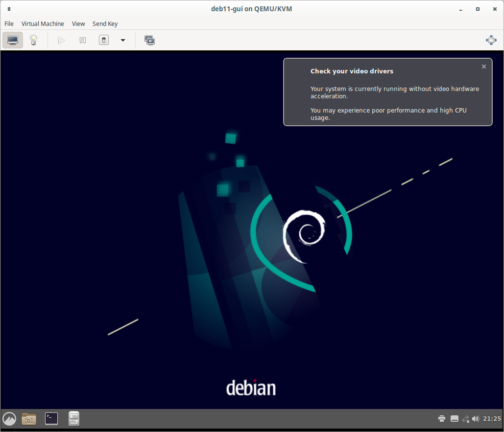The width and height of the screenshot is (504, 432).
Task: Open the Send Key menu
Action: [105, 24]
